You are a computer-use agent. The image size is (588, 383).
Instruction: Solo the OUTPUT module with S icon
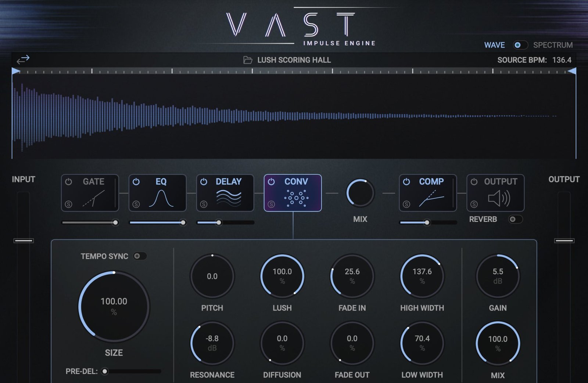coord(474,204)
